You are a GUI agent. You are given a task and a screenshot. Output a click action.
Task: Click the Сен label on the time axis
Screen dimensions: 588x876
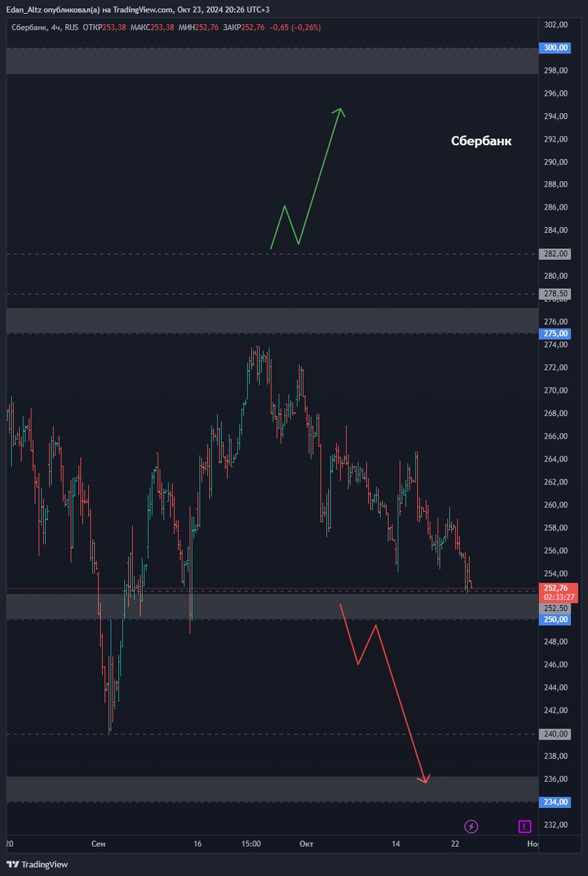[x=98, y=843]
